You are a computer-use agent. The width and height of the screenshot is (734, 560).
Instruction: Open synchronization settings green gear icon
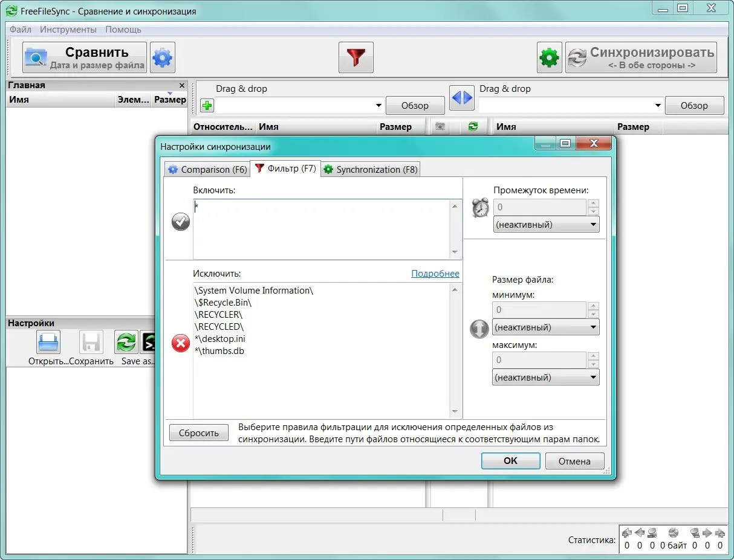549,58
